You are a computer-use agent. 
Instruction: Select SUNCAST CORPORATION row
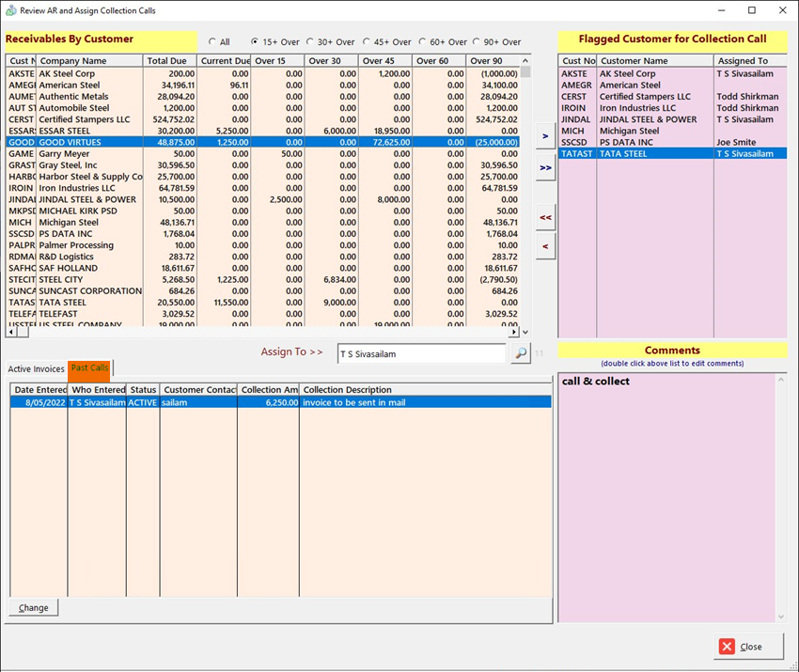click(x=263, y=291)
